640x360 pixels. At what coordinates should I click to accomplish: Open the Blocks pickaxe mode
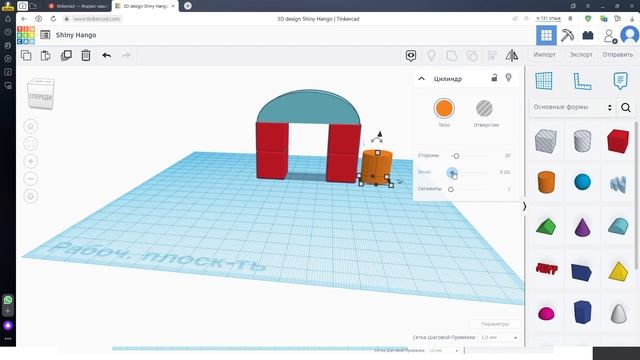(x=567, y=35)
